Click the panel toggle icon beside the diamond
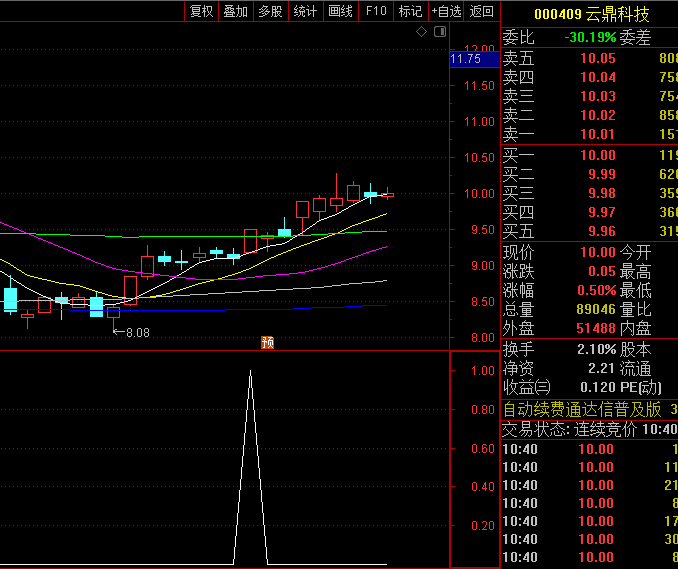678x569 pixels. coord(439,33)
